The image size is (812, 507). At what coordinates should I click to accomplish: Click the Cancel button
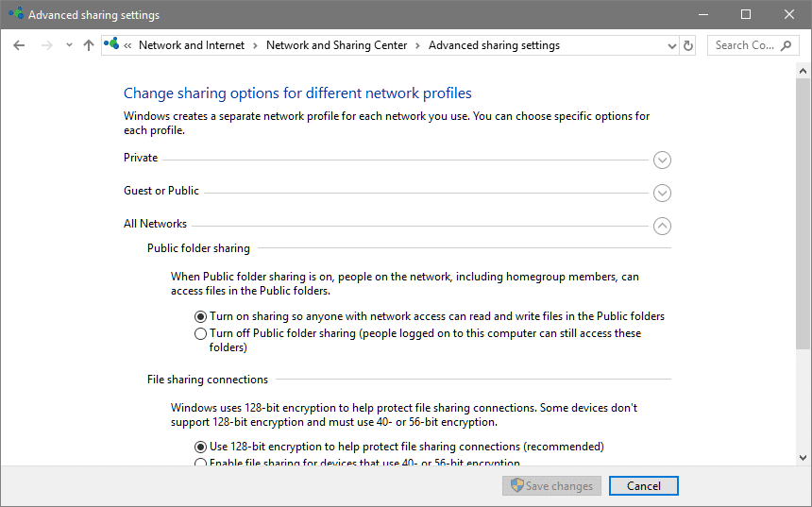643,486
